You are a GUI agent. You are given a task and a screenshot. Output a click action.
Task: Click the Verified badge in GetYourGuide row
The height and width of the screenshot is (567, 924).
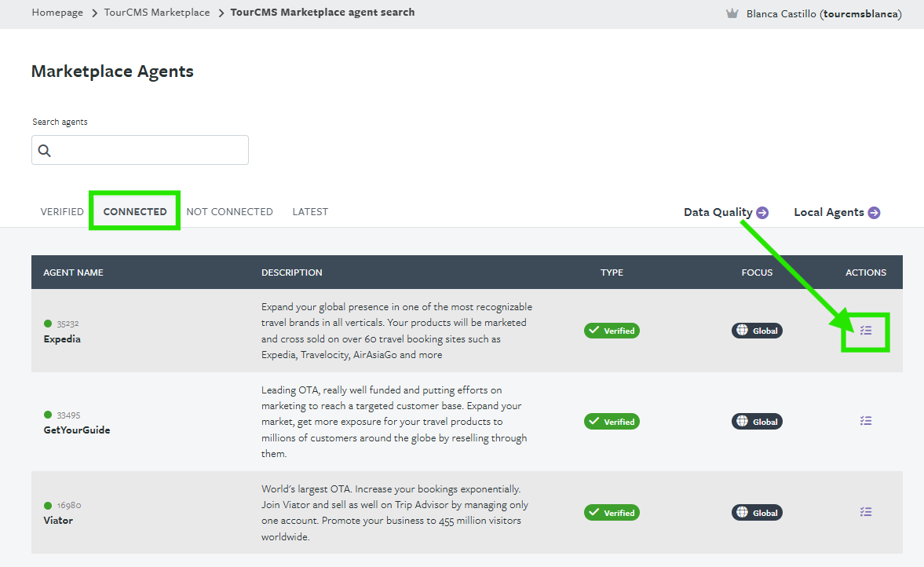[612, 422]
